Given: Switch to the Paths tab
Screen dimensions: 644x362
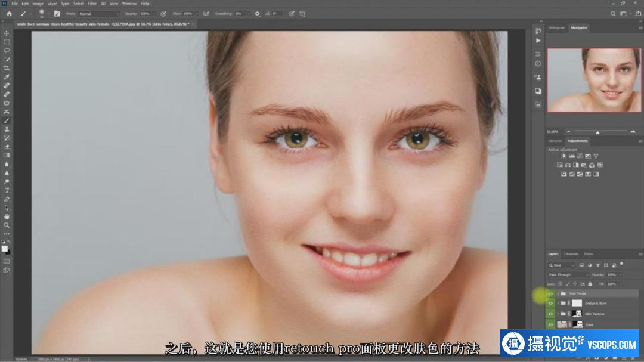Looking at the screenshot, I should (x=589, y=254).
